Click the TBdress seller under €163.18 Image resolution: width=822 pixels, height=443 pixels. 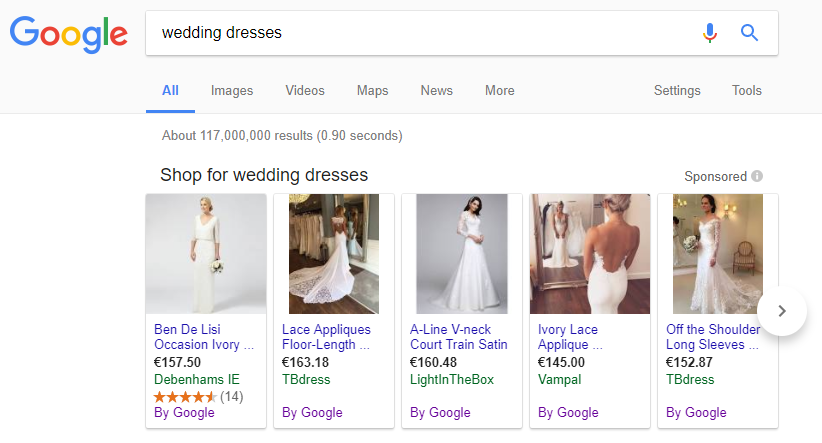[306, 379]
